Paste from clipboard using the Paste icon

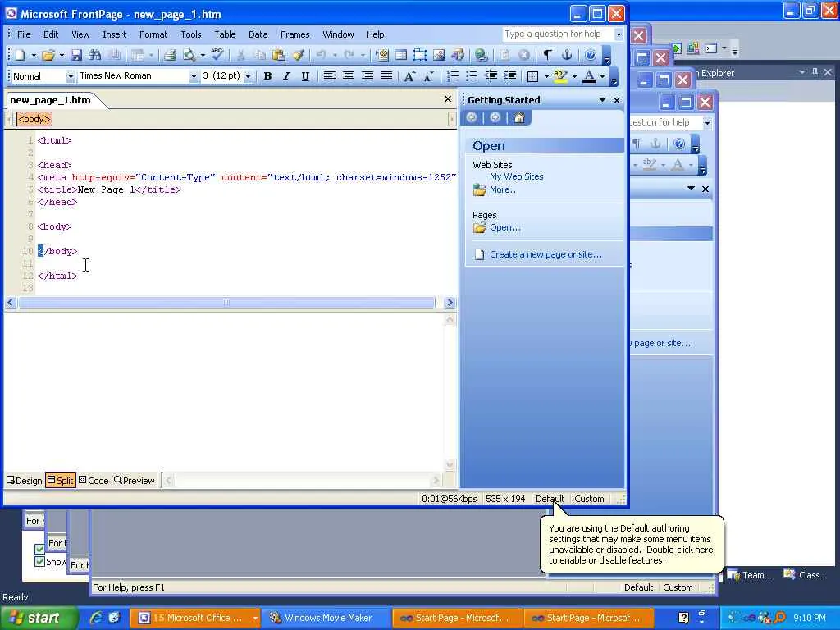(x=279, y=55)
